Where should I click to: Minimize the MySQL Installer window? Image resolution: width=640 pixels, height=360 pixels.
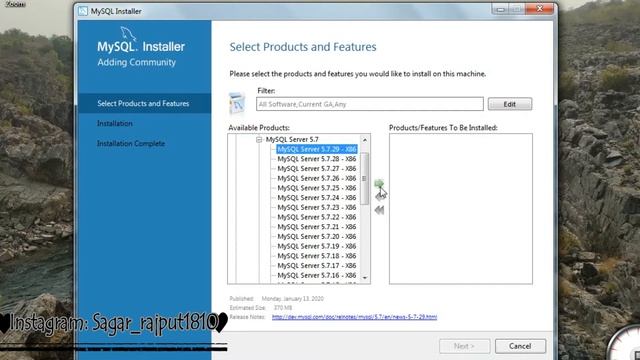pyautogui.click(x=501, y=9)
